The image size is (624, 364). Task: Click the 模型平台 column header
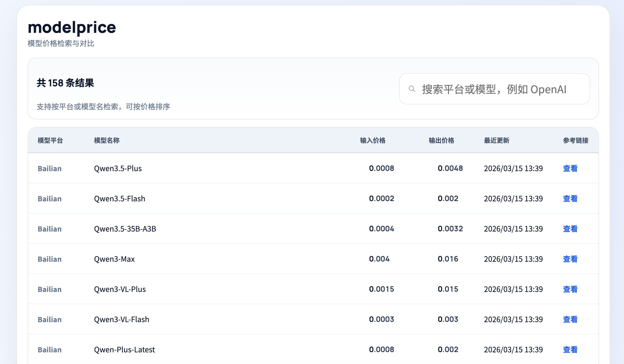tap(50, 140)
